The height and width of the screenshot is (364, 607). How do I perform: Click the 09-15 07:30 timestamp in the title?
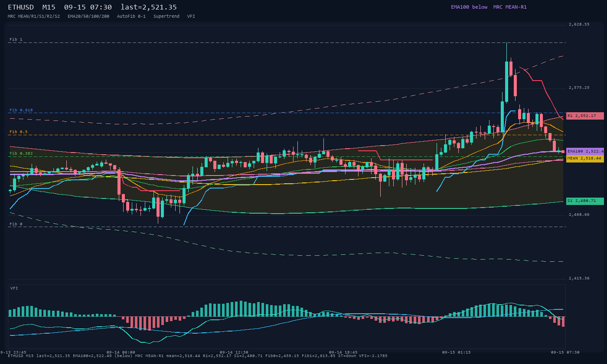pyautogui.click(x=88, y=7)
